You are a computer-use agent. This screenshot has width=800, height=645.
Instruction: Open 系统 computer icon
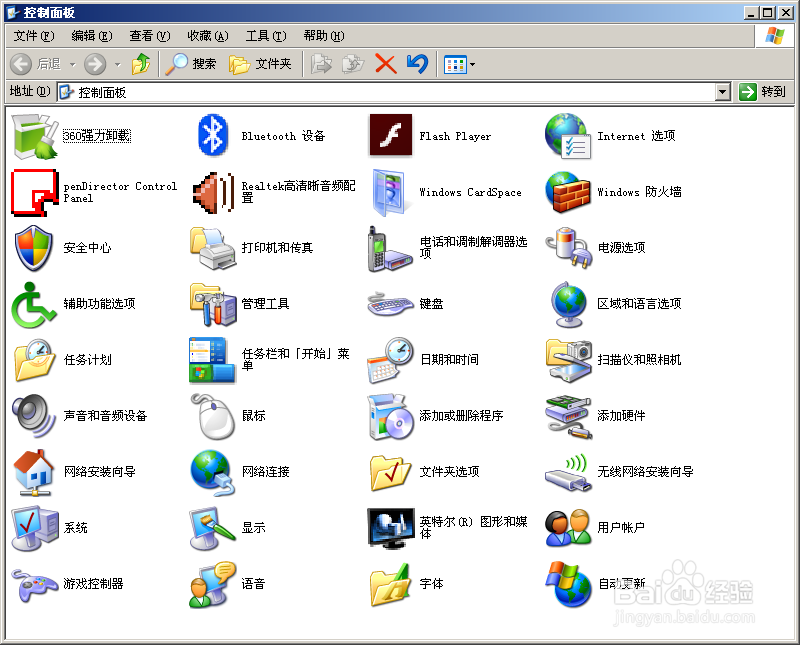coord(35,528)
